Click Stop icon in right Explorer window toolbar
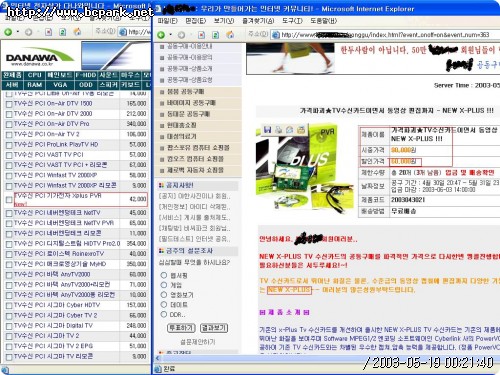Viewport: 500px width, 375px height. point(201,35)
